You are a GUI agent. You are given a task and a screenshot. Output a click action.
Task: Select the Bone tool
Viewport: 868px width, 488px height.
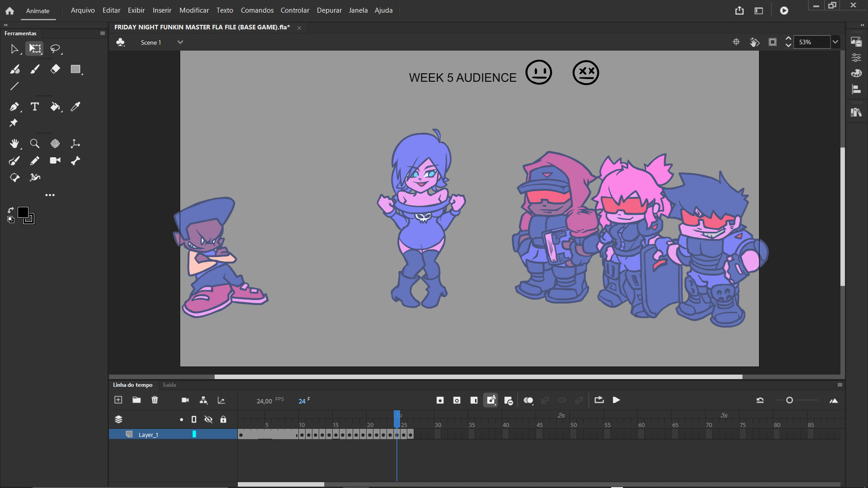tap(75, 160)
